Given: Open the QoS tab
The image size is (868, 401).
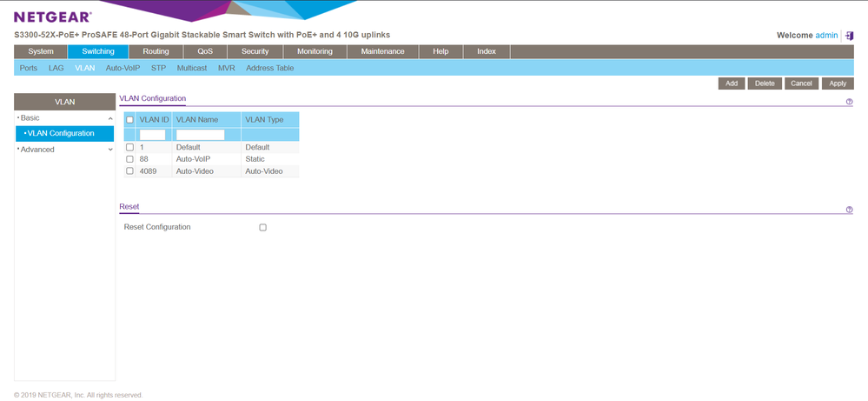Looking at the screenshot, I should pyautogui.click(x=205, y=51).
